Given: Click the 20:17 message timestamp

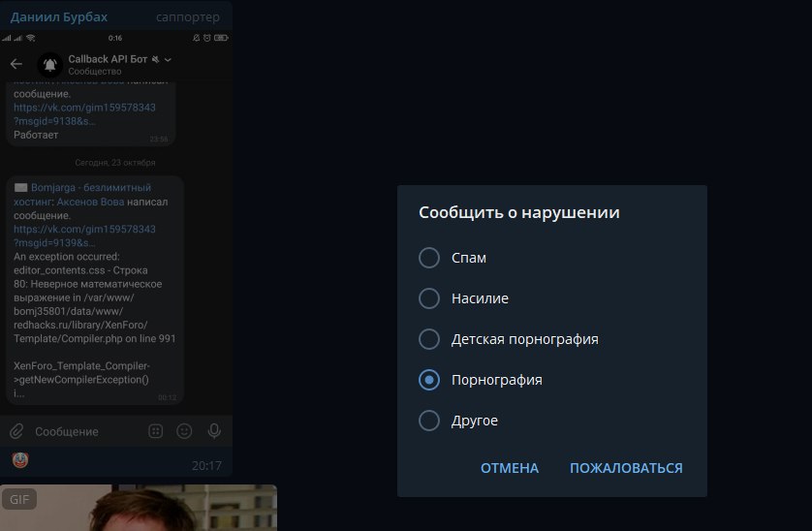Looking at the screenshot, I should [x=206, y=466].
